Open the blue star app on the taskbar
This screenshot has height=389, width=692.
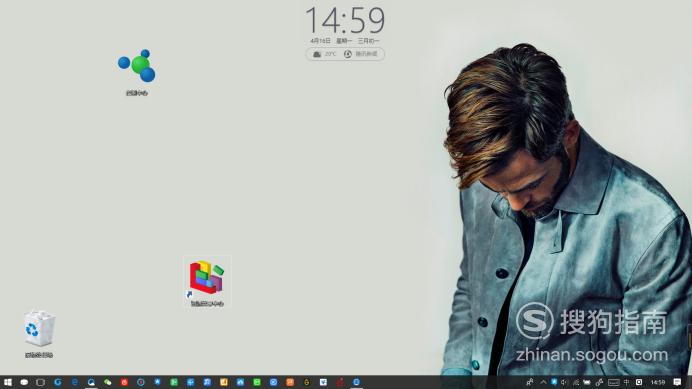coord(157,382)
